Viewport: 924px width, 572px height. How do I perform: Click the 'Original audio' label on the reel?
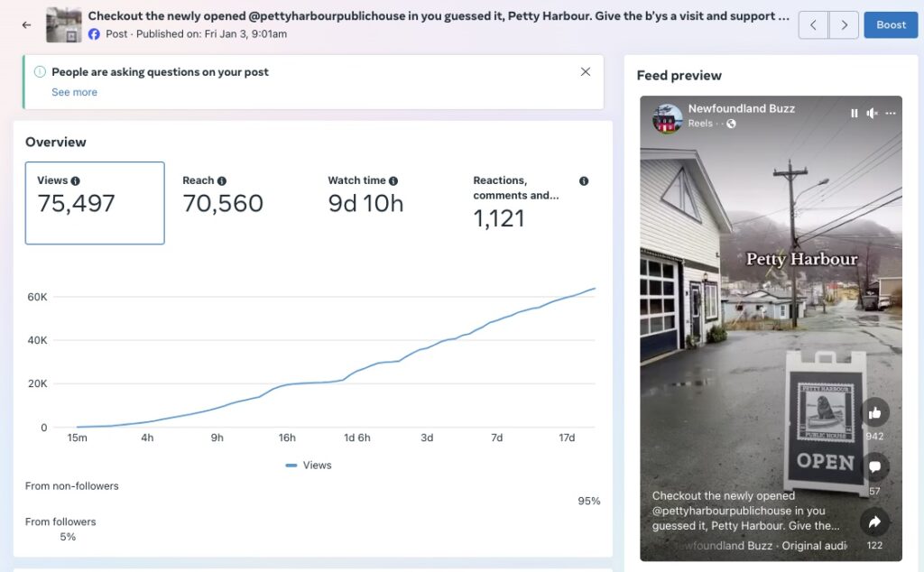pyautogui.click(x=815, y=546)
